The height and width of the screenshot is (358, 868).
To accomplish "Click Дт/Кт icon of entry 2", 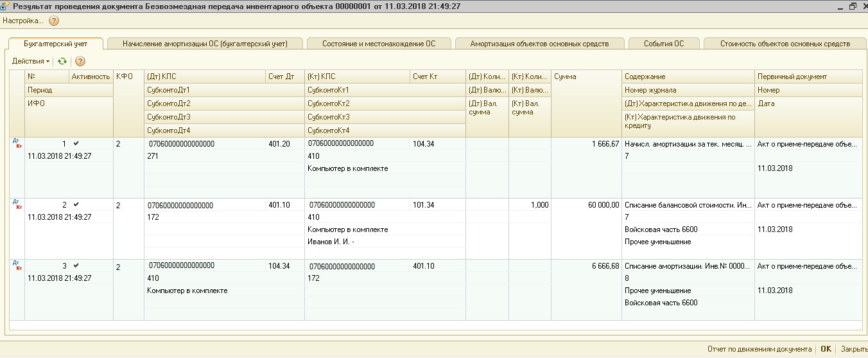I will (17, 205).
